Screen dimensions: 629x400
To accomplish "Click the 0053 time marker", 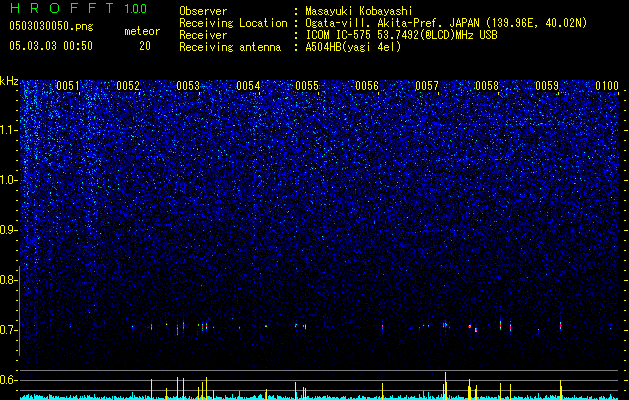I will click(x=188, y=86).
